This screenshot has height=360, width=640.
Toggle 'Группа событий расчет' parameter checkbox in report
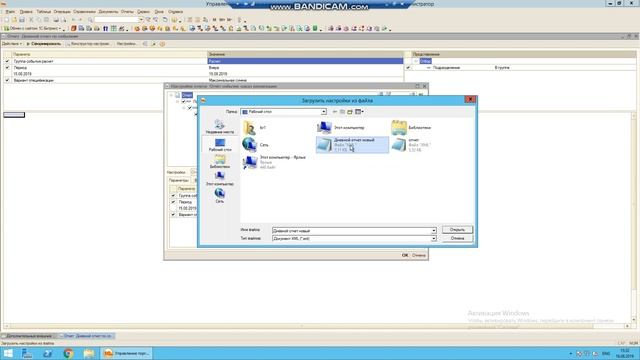[x=7, y=61]
